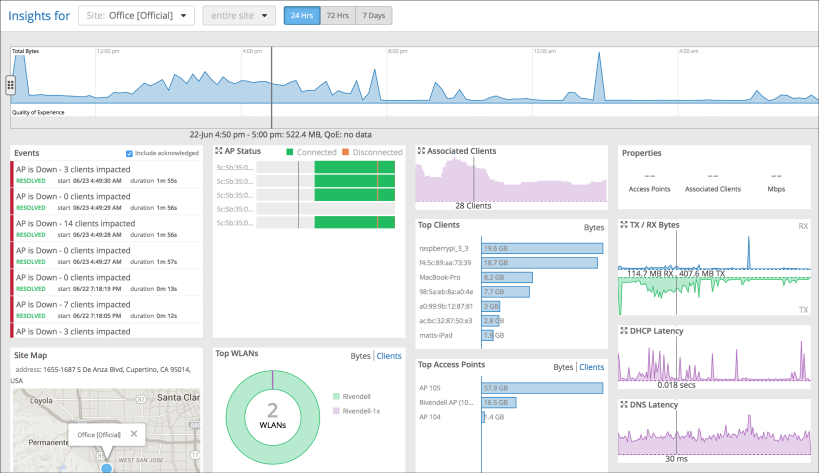Open the AP is Down 14 clients event

tap(107, 228)
